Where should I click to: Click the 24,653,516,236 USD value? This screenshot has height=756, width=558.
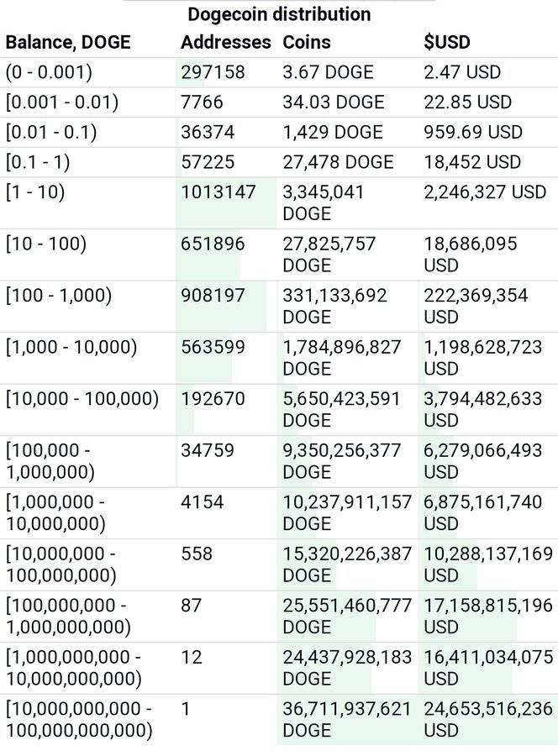point(488,719)
